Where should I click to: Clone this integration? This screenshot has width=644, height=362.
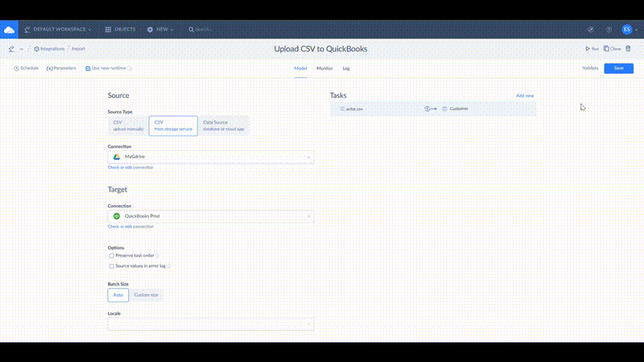[612, 49]
